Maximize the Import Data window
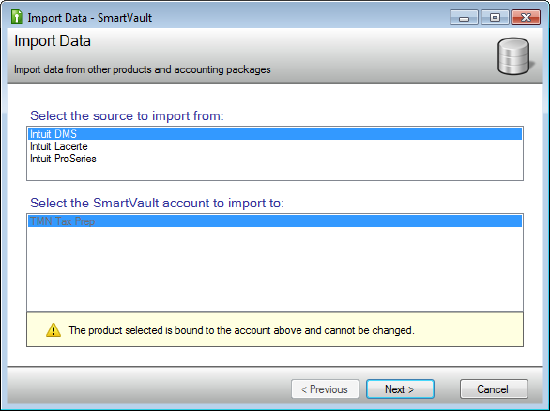 [495, 17]
